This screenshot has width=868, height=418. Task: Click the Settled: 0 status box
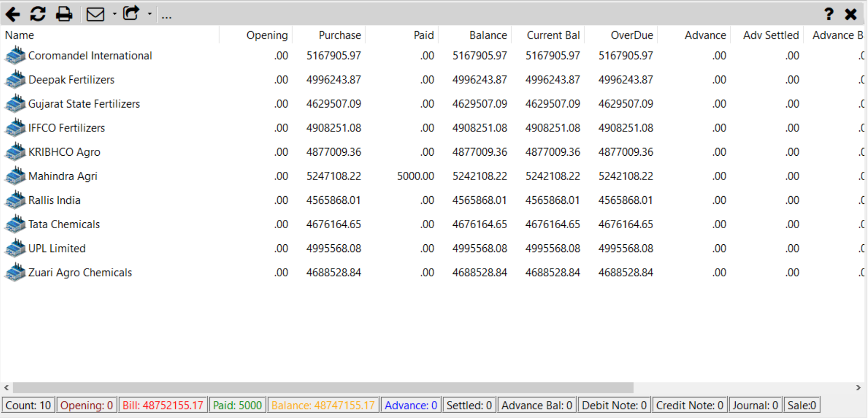[469, 405]
